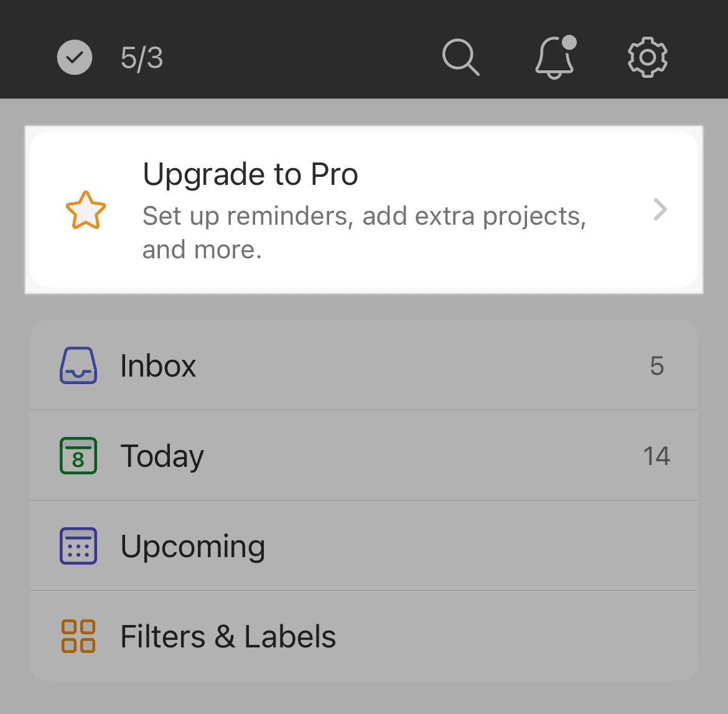
Task: Click the Upgrade to Pro description text
Action: click(364, 232)
